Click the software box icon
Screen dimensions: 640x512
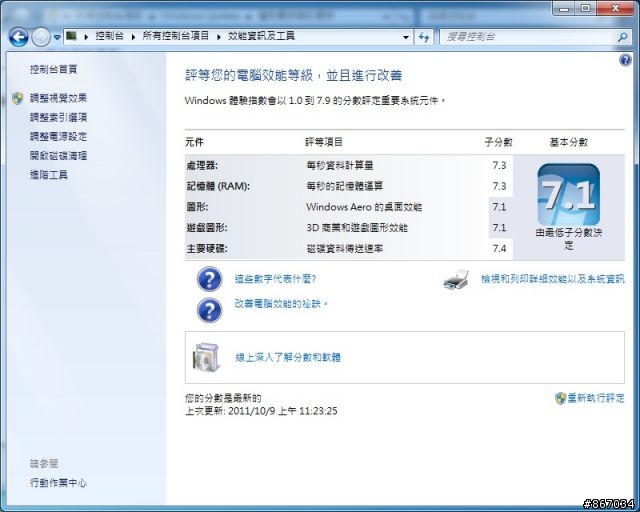pyautogui.click(x=207, y=357)
